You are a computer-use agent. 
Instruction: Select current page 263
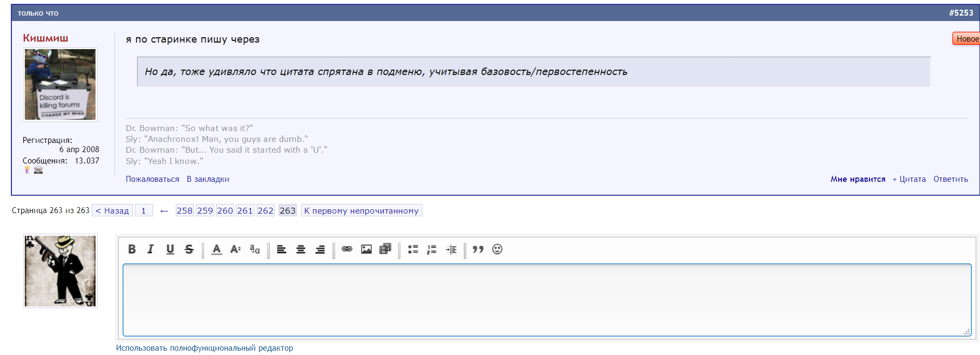(x=288, y=210)
